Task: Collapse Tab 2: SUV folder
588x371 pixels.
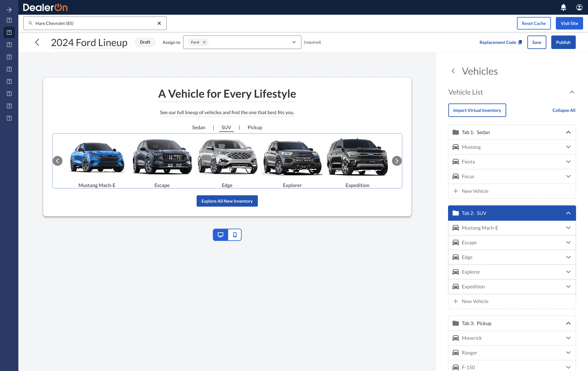Action: [x=568, y=213]
